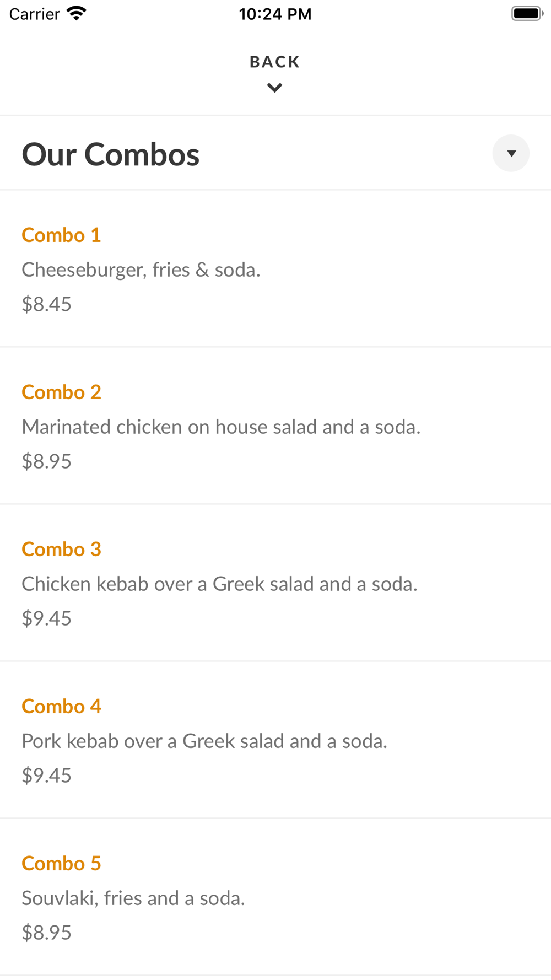Screen dimensions: 551x980
Task: Tap the Cheeseburger, fries & soda description
Action: pos(141,270)
